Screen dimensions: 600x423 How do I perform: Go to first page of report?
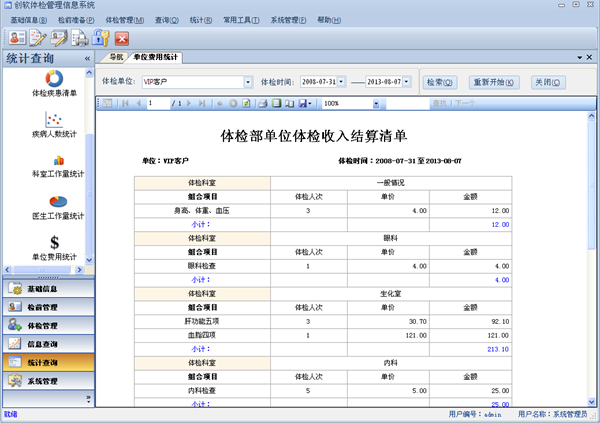(125, 103)
